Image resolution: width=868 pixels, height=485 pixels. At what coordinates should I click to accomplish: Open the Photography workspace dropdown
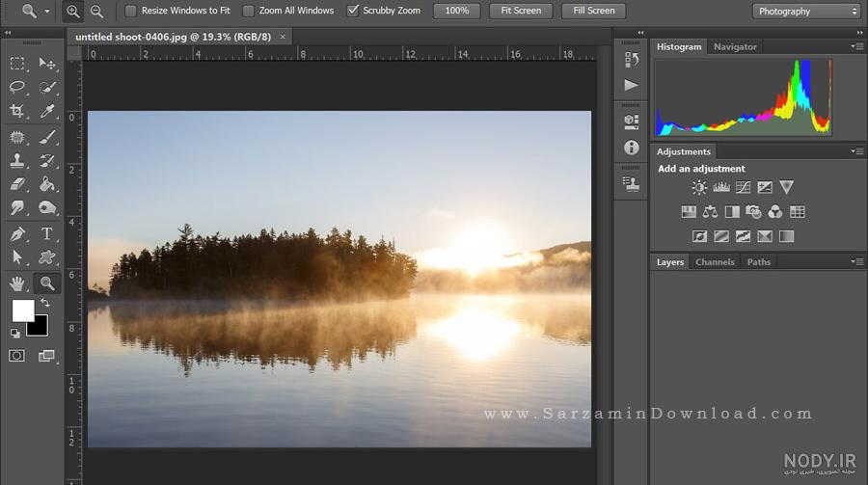[x=806, y=11]
